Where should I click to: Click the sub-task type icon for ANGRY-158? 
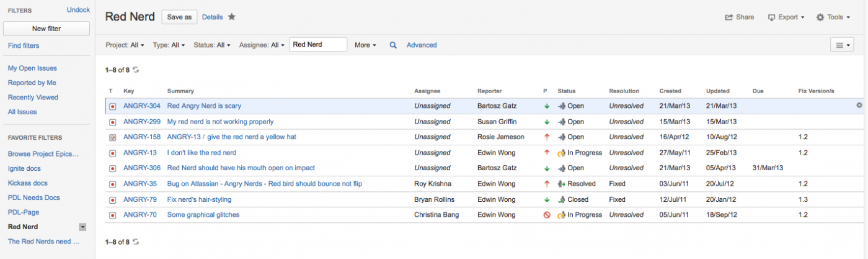[112, 137]
